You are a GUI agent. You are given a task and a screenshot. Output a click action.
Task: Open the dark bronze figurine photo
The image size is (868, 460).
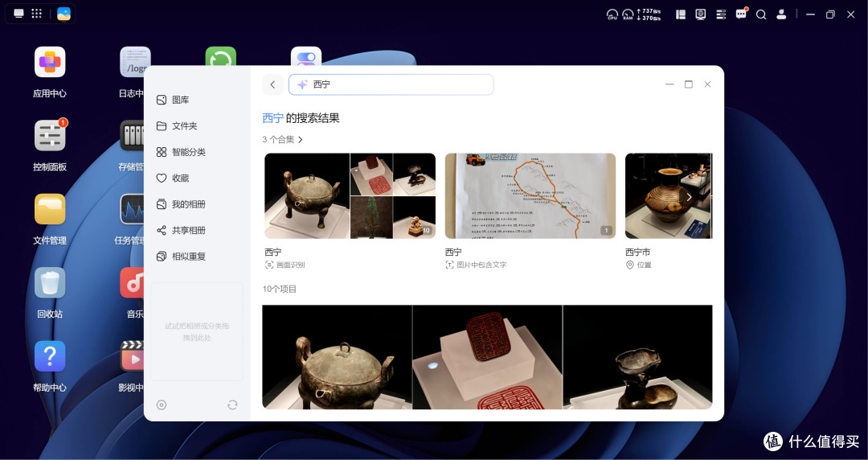637,357
